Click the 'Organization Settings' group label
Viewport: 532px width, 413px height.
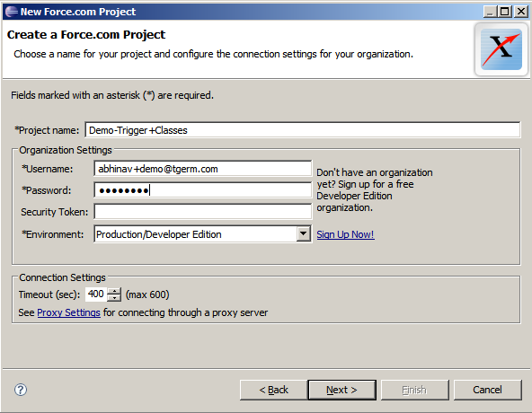(65, 150)
